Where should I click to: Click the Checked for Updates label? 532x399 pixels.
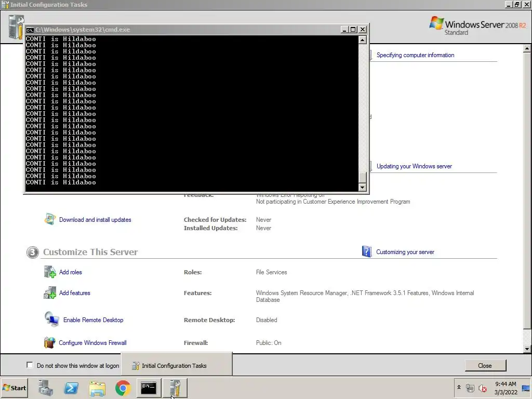point(215,220)
